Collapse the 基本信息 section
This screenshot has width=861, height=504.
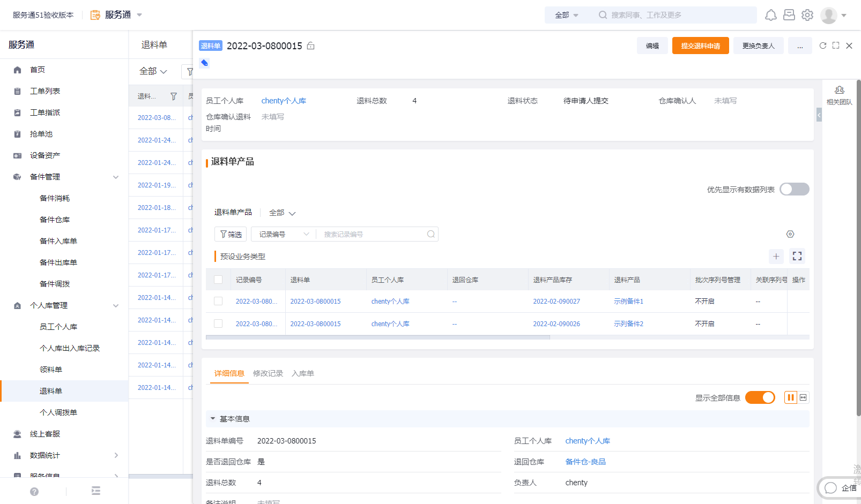pos(213,419)
